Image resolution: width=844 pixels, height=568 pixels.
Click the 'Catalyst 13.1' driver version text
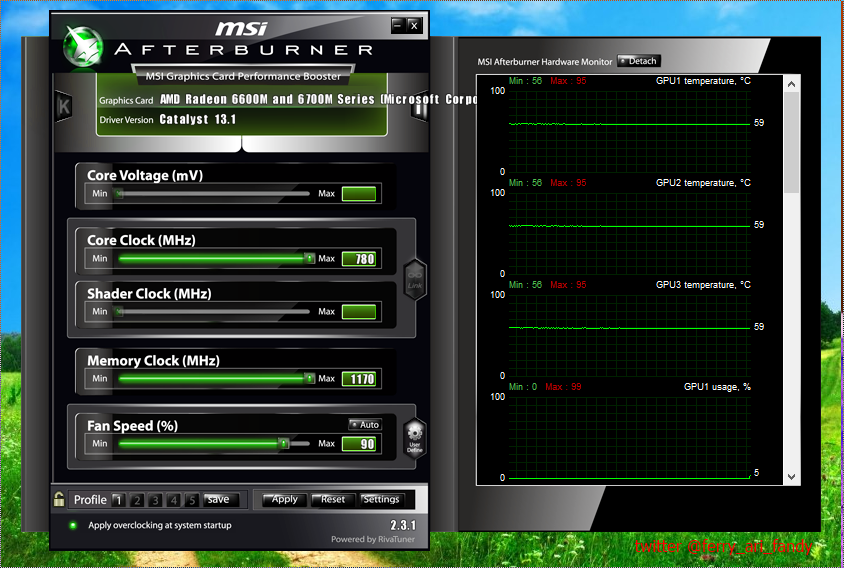point(198,120)
